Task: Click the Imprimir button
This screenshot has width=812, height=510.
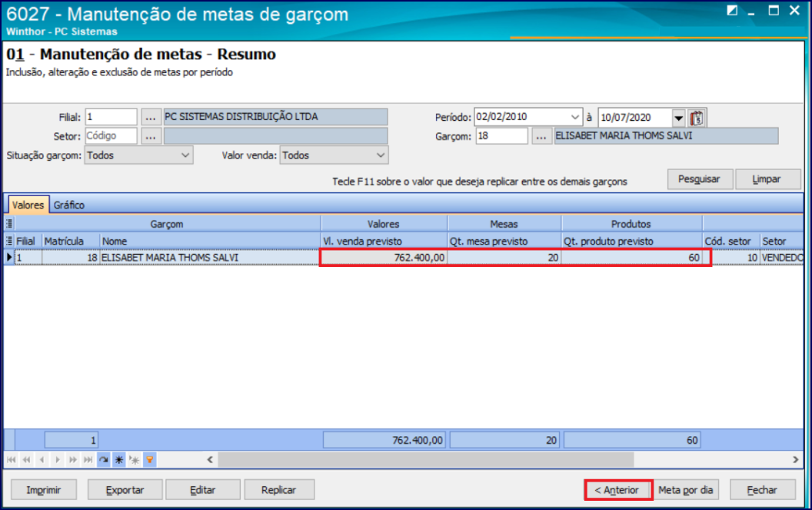Action: (x=44, y=490)
